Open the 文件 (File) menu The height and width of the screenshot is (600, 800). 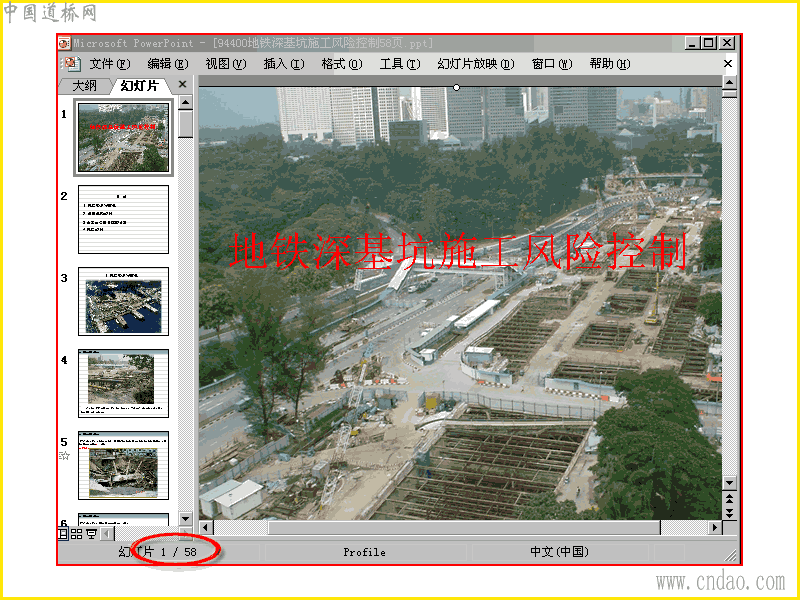click(110, 64)
